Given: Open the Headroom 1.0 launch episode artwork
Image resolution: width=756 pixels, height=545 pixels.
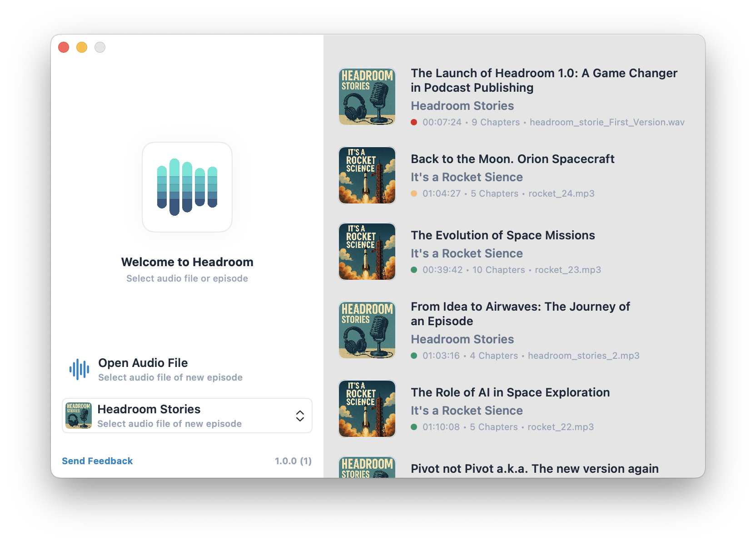Looking at the screenshot, I should pyautogui.click(x=367, y=97).
